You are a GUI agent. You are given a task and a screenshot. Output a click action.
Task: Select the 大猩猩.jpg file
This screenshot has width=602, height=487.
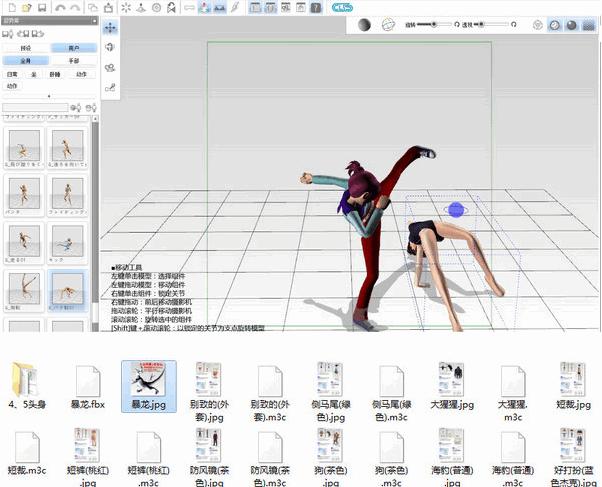coord(452,386)
